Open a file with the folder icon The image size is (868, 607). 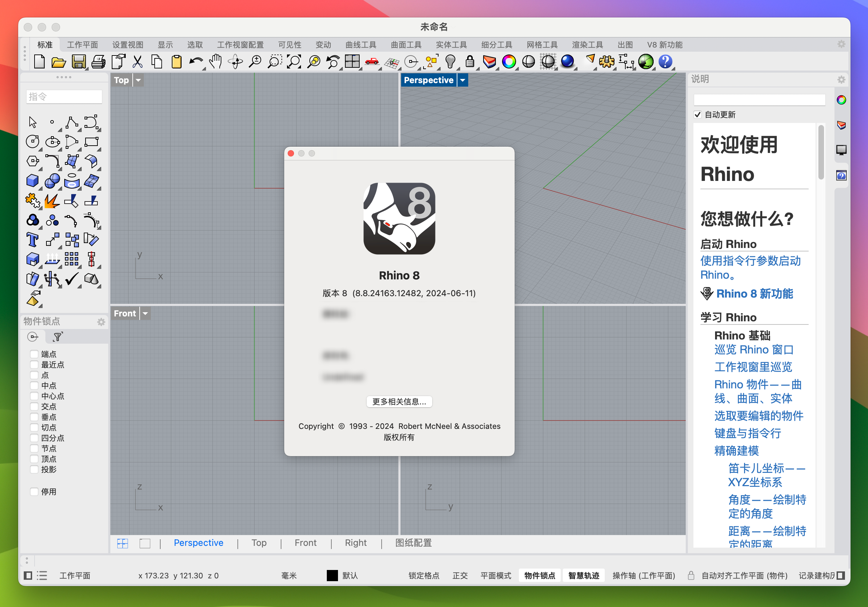59,62
